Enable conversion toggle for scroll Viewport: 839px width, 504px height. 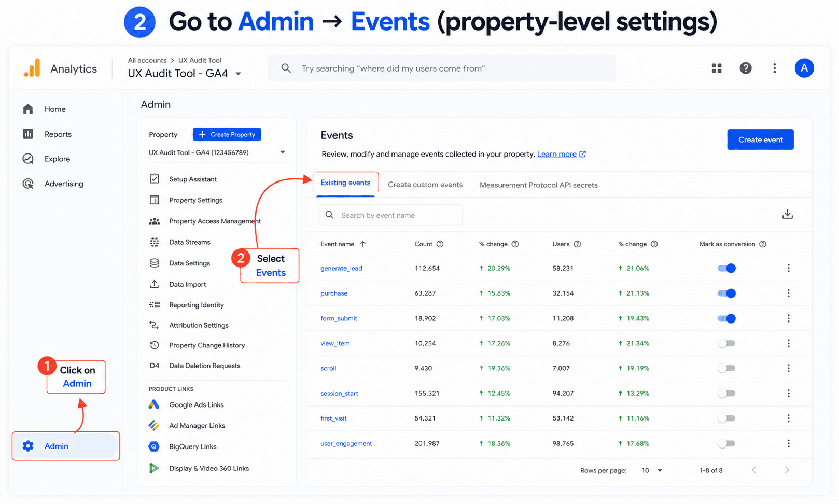726,368
